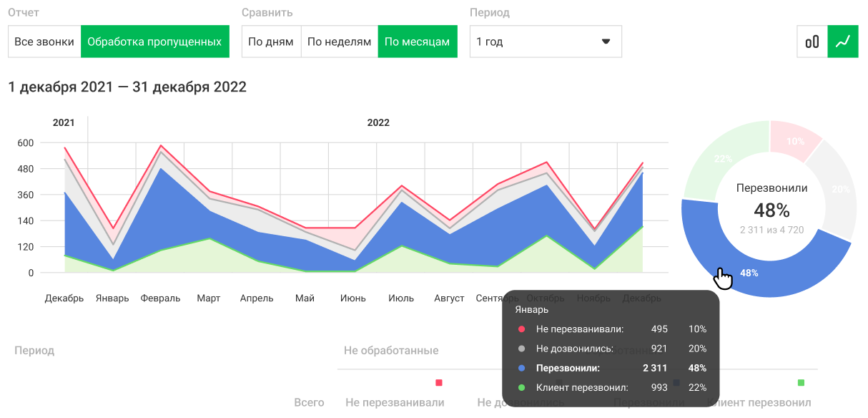
Task: Click 'Июль' month on the x-axis
Action: (400, 298)
